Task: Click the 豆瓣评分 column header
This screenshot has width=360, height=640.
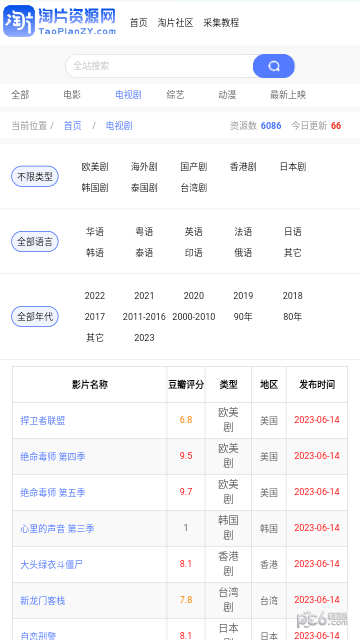Action: [186, 384]
